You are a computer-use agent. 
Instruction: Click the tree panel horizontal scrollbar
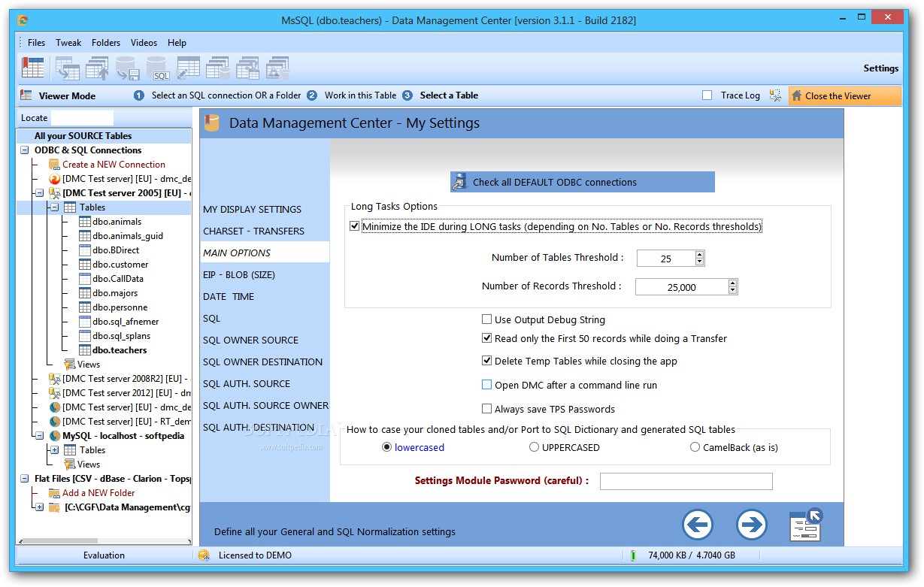(104, 540)
